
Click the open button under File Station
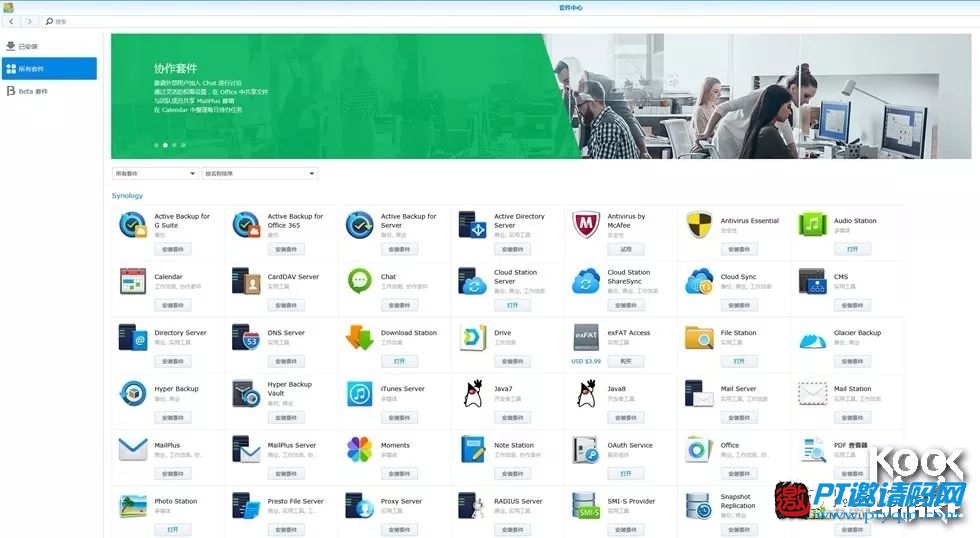(739, 362)
